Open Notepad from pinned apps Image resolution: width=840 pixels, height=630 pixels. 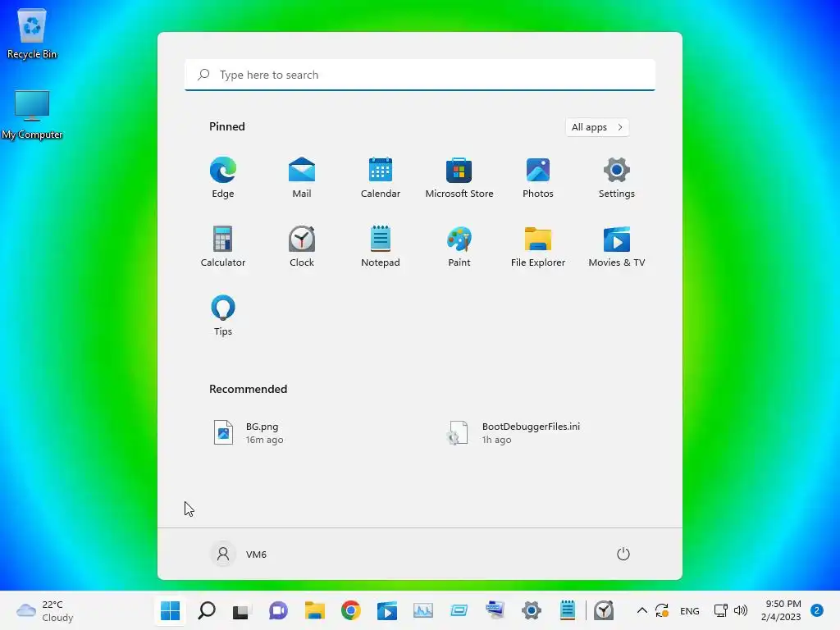click(381, 246)
